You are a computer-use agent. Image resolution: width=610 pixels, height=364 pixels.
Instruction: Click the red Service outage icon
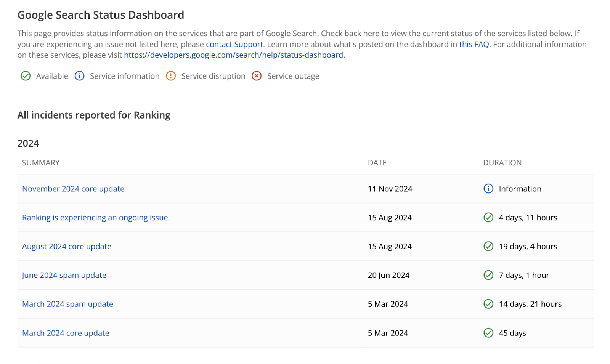[257, 76]
